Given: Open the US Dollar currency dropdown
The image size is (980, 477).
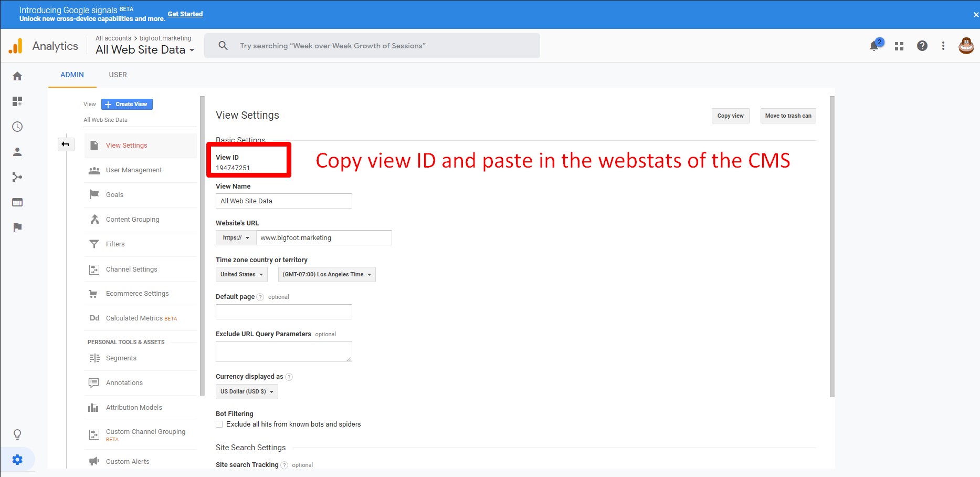Looking at the screenshot, I should [x=246, y=391].
